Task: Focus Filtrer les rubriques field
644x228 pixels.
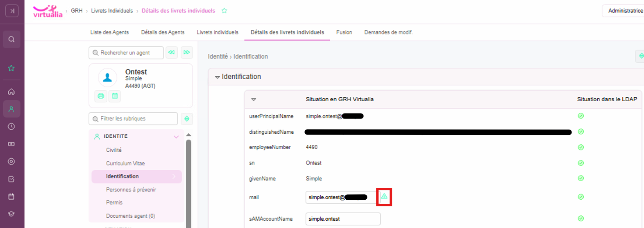Action: pos(133,119)
